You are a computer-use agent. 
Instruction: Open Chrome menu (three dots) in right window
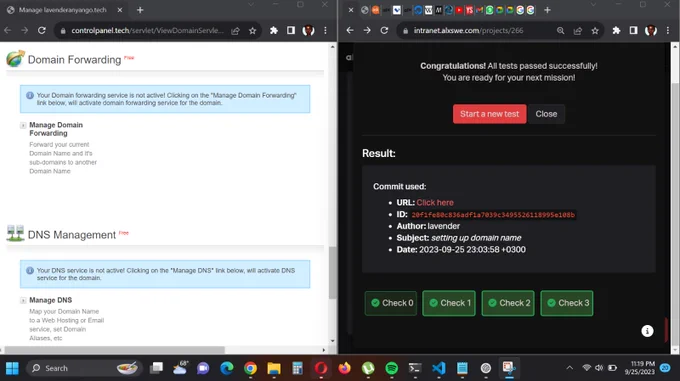668,30
